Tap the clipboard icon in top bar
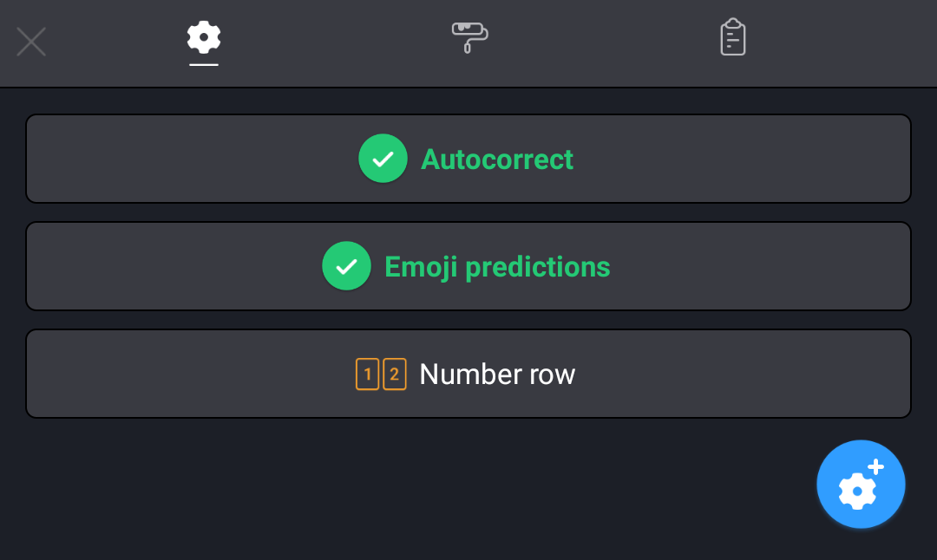 coord(733,37)
